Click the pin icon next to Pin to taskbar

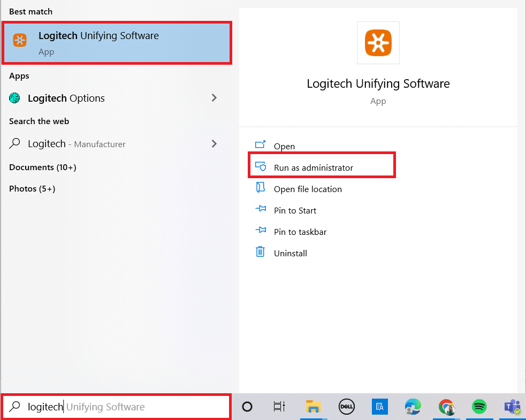[261, 230]
